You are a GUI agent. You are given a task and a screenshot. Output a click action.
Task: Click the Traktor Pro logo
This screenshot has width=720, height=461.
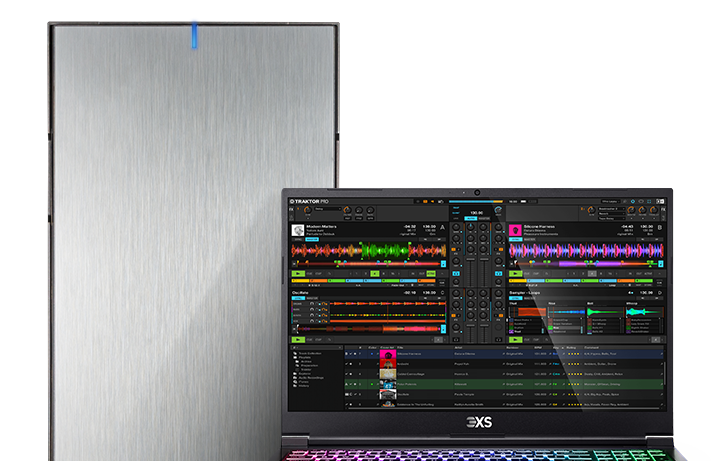(309, 202)
